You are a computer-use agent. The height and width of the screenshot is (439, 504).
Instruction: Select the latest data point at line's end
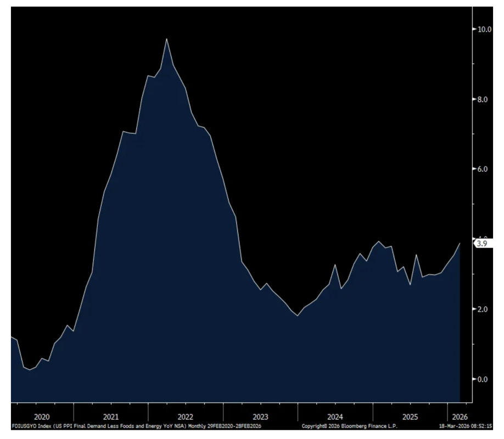460,243
